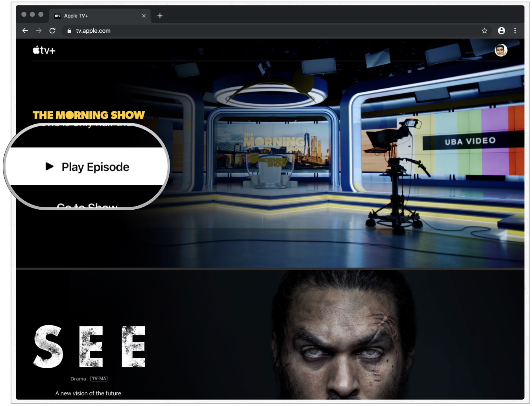Click the Drama genre label

[78, 379]
